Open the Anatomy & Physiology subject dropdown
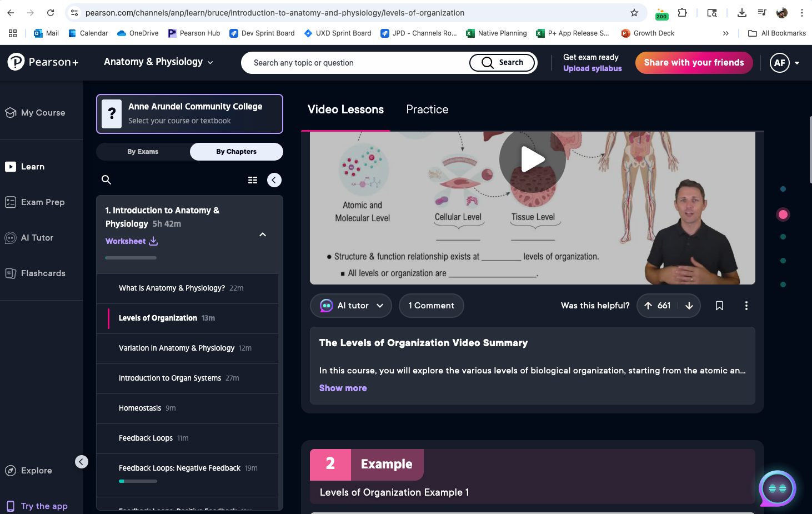This screenshot has height=514, width=812. (x=158, y=62)
